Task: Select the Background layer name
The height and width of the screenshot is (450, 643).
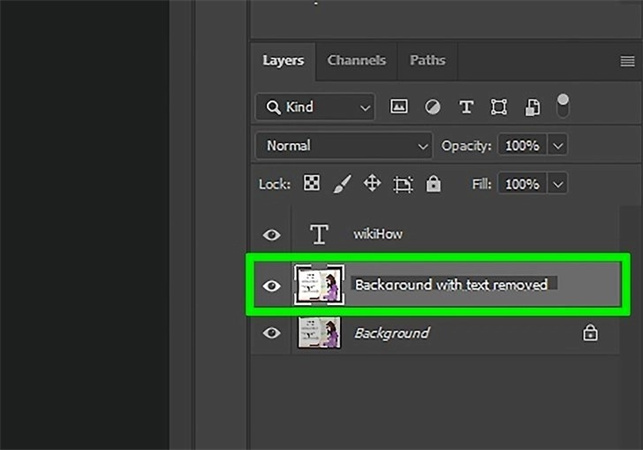Action: coord(392,333)
